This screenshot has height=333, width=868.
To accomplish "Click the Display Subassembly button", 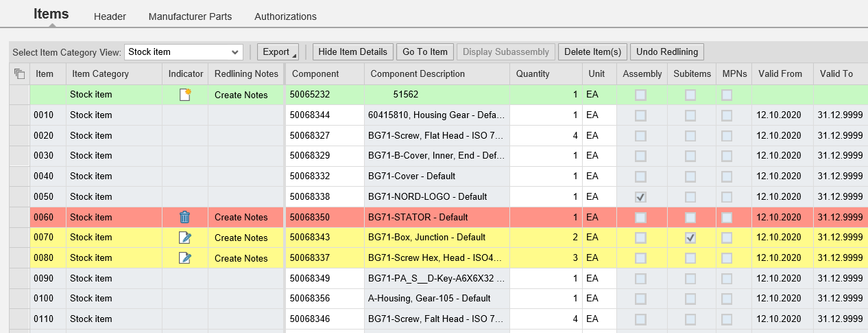I will [506, 51].
